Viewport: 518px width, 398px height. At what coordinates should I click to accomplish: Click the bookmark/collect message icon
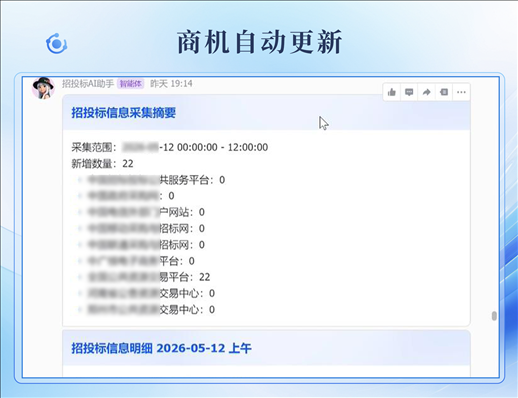[x=444, y=92]
